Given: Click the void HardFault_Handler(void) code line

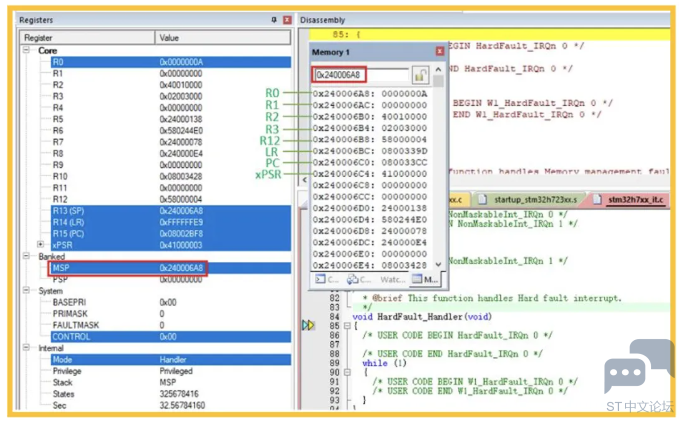Looking at the screenshot, I should point(422,316).
